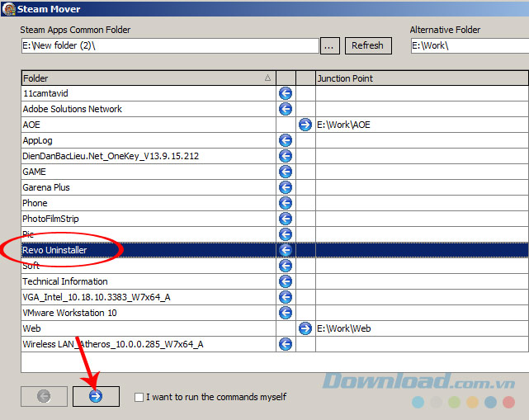Select DienDanBacLieu.Net_OneKey_V13.9.15.212 folder
529x420 pixels.
point(149,156)
